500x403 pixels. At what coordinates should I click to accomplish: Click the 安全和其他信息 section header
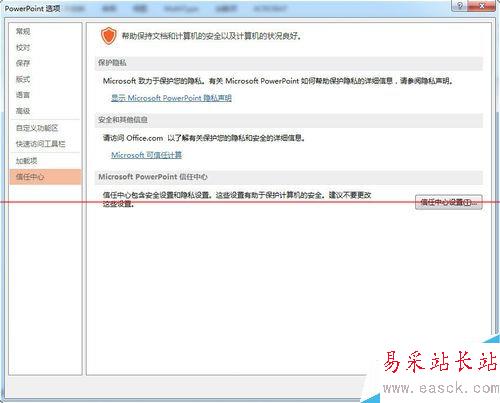(x=289, y=120)
